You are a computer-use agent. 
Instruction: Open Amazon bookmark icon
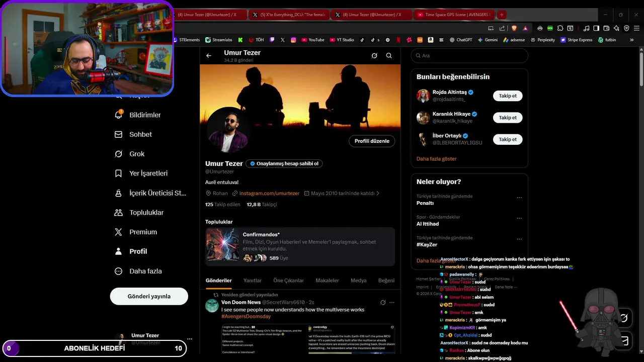[431, 40]
